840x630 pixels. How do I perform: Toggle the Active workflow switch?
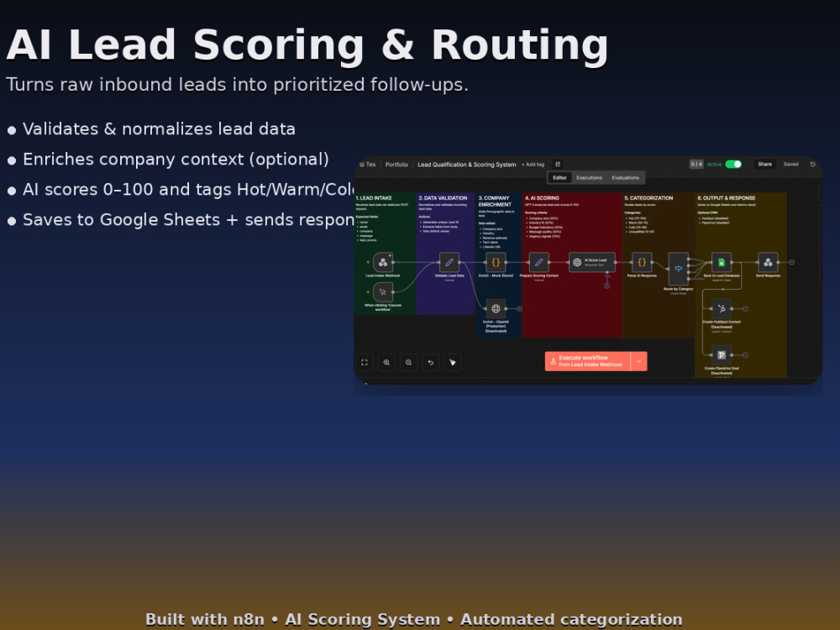[733, 165]
